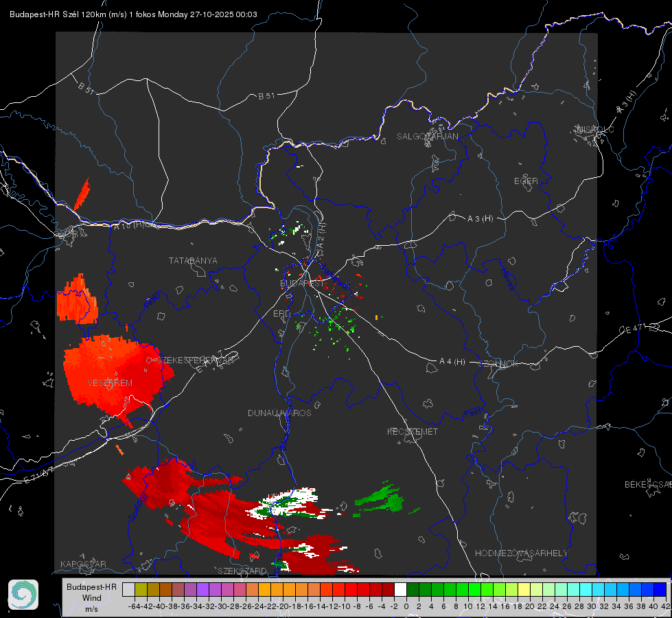Select the pale yellow swatch in the legend
This screenshot has height=618, width=672.
coord(524,589)
